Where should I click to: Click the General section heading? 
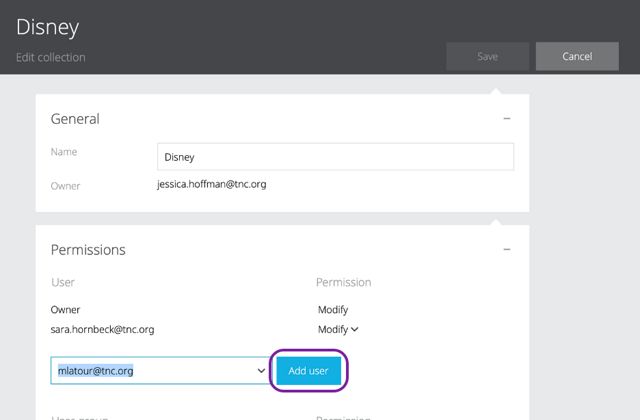pos(75,119)
